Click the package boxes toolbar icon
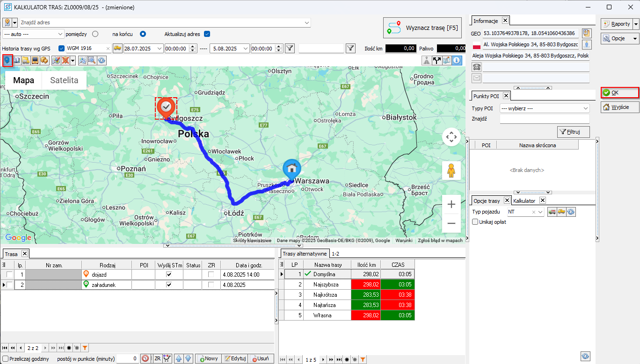Image resolution: width=640 pixels, height=364 pixels. (x=44, y=60)
